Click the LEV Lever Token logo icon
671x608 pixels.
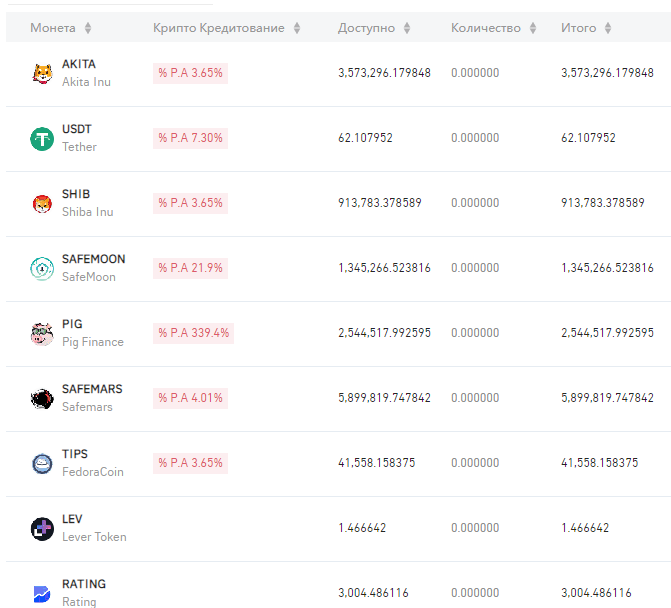42,529
